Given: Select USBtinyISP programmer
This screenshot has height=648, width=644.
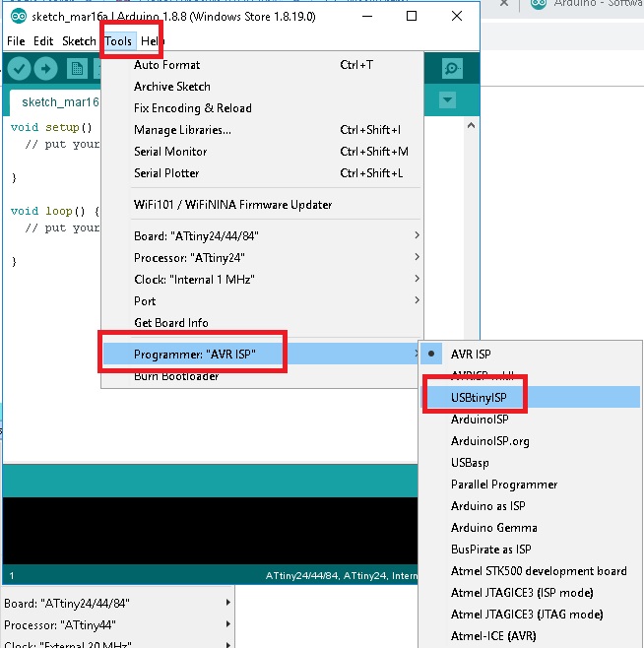Looking at the screenshot, I should (x=530, y=397).
